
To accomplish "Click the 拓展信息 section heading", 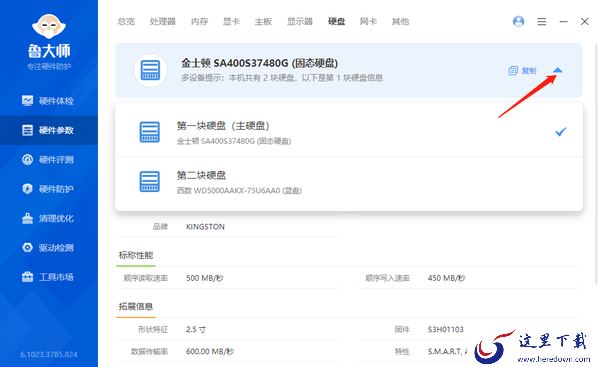I will pos(136,307).
